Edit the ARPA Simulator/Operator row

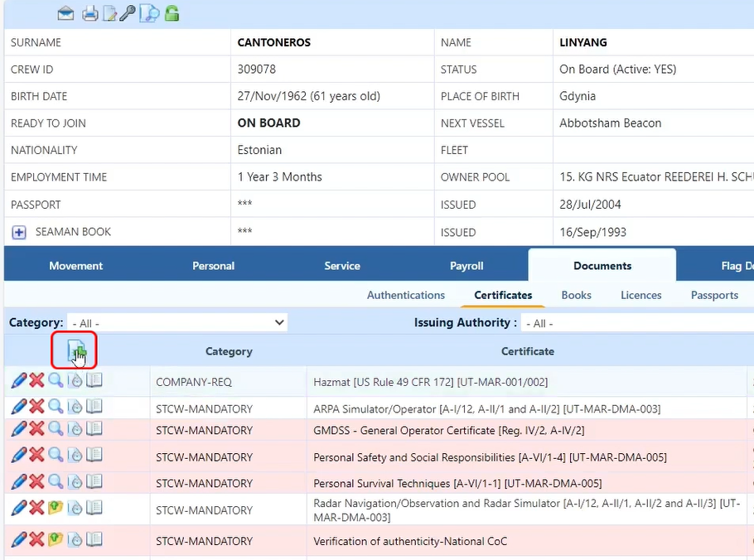point(19,407)
